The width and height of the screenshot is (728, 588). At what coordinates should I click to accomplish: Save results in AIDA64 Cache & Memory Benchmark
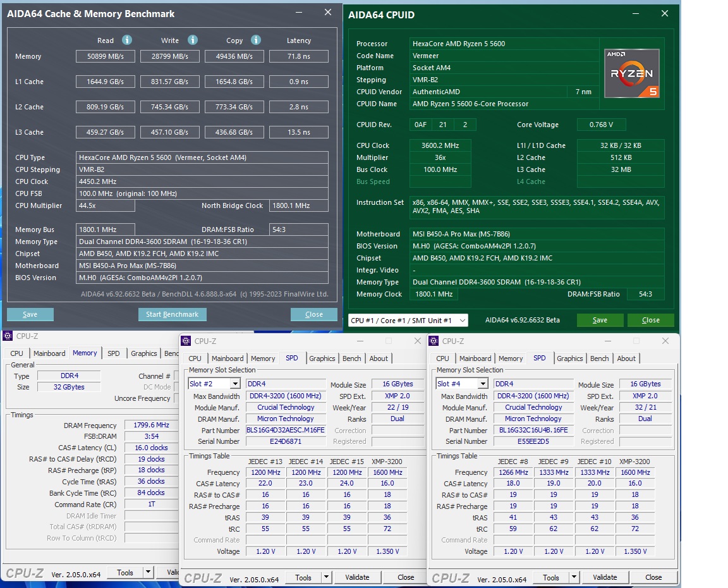30,314
